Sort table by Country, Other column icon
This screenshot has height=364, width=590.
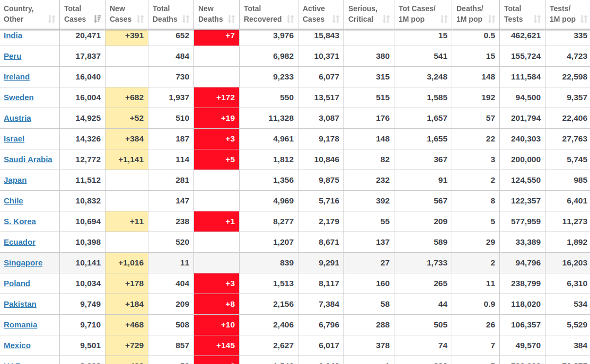pos(51,19)
